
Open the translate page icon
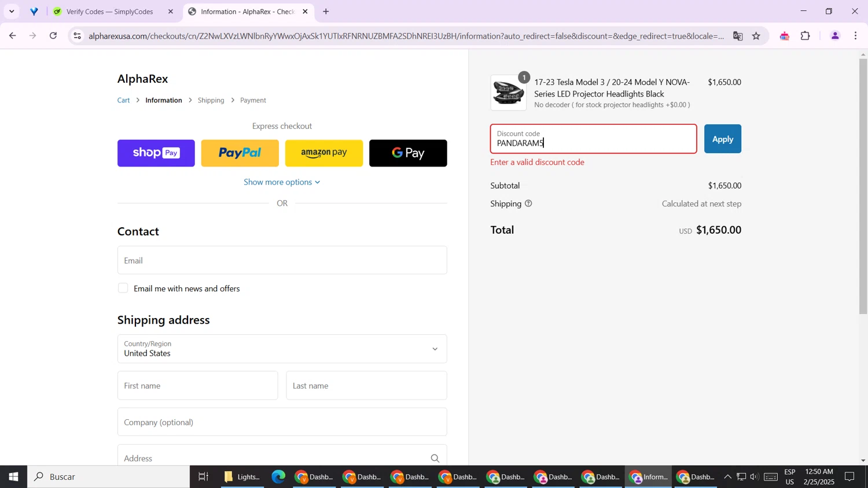pos(738,36)
